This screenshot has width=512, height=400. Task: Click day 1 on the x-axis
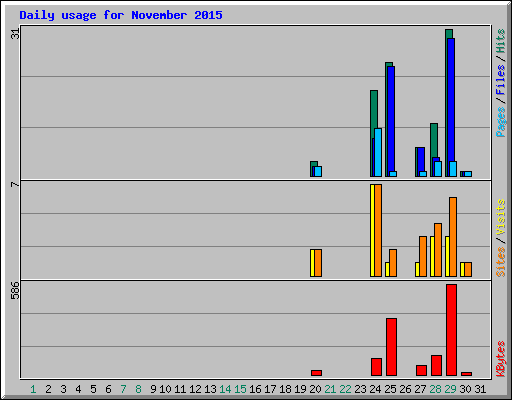pos(33,389)
